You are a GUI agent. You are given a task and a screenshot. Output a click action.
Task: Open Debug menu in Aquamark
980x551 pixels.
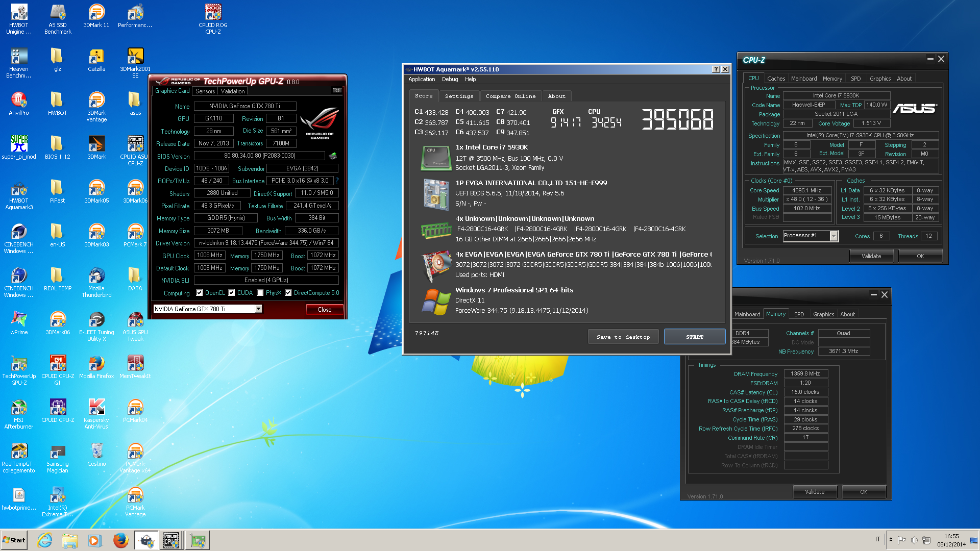point(450,79)
